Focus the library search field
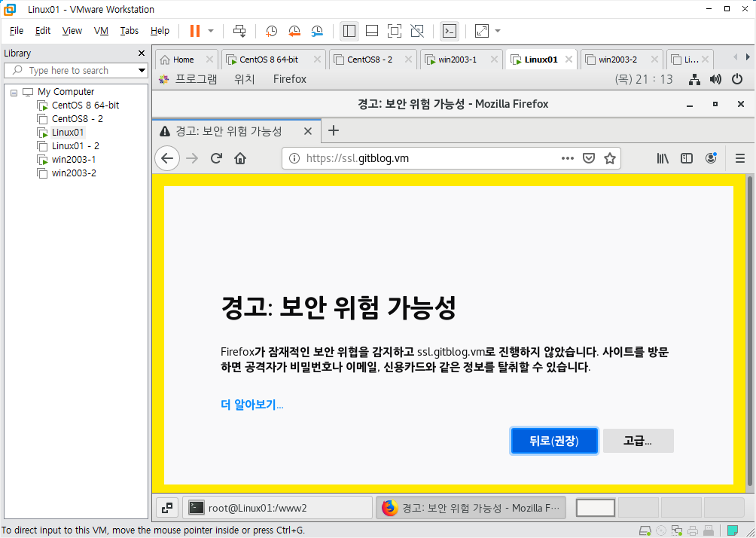The width and height of the screenshot is (756, 538). (76, 70)
